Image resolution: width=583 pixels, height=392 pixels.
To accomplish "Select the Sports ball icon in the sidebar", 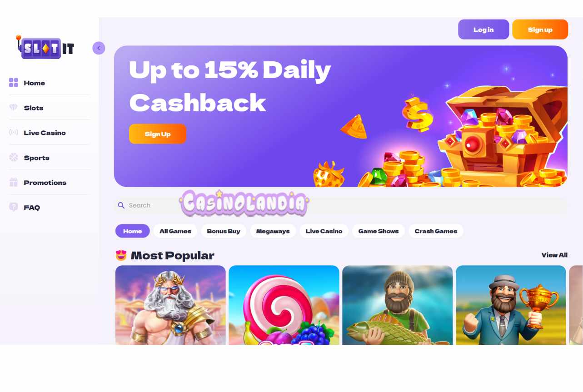I will point(14,158).
